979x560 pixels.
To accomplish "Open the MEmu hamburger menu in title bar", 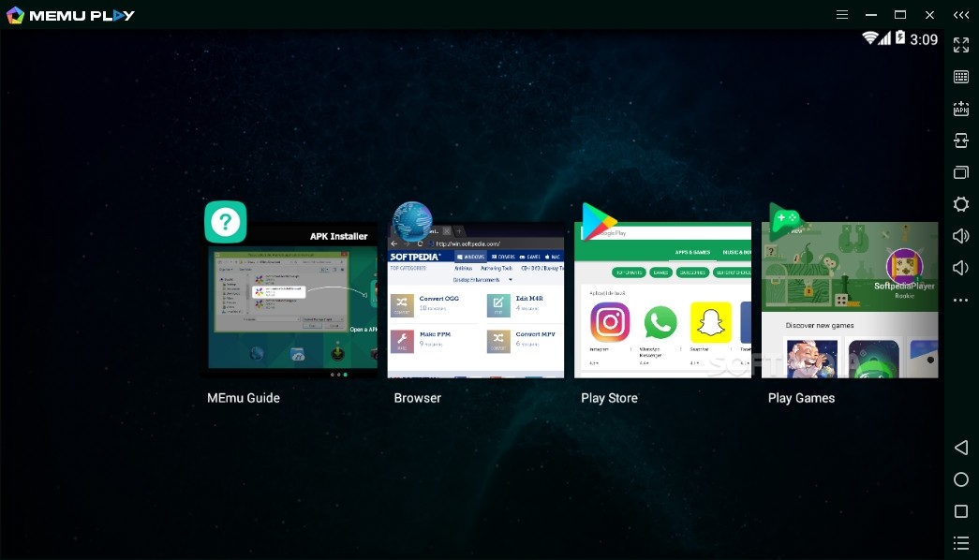I will click(x=841, y=14).
